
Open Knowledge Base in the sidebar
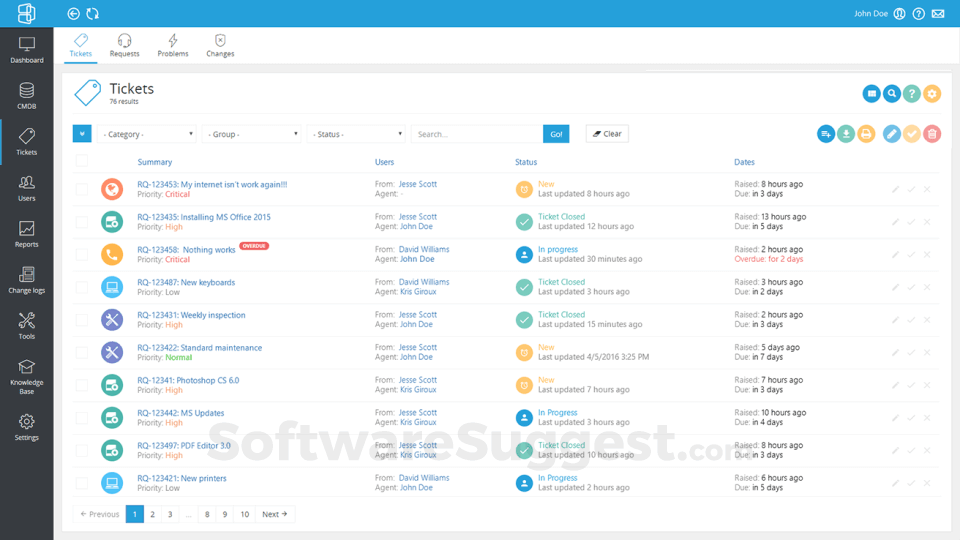(x=26, y=377)
